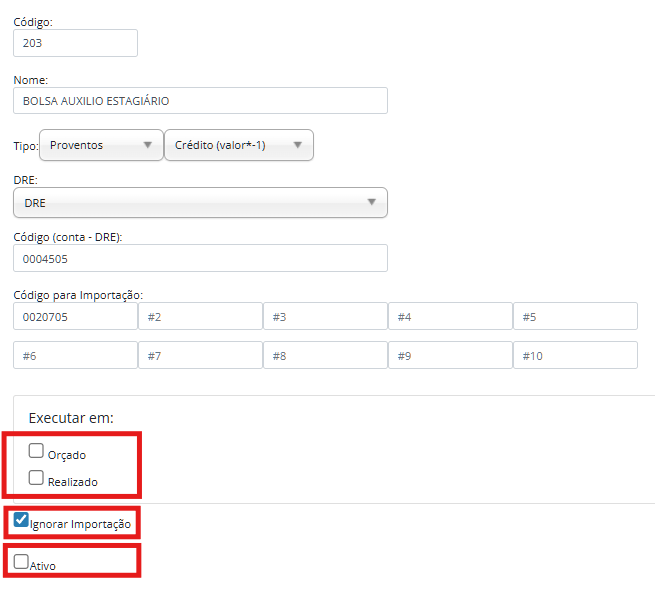The width and height of the screenshot is (655, 592).
Task: Focus the #3 import code field
Action: coord(325,316)
